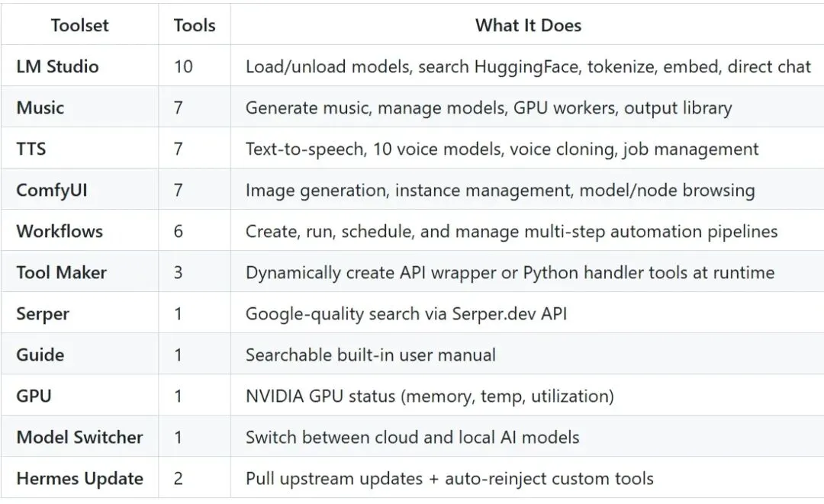Click the Google-quality search description text

click(x=406, y=313)
